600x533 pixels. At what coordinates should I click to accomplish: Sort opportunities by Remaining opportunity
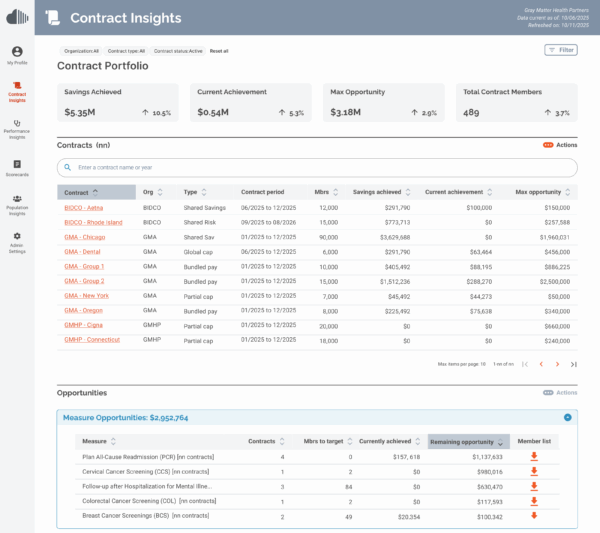[468, 441]
